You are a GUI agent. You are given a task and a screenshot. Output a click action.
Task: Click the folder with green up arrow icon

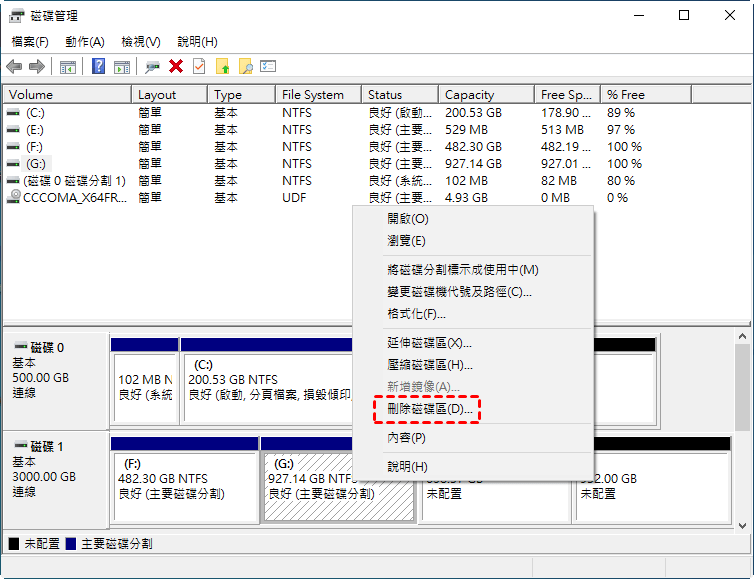point(223,66)
